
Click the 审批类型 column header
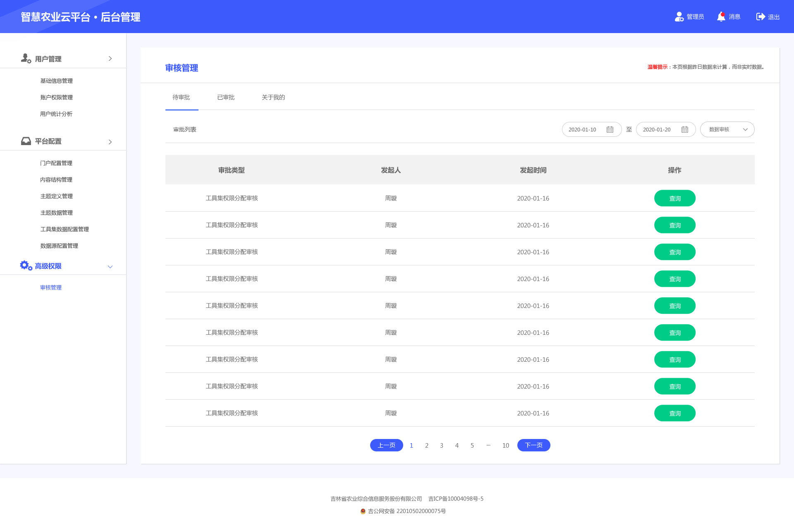[x=232, y=170]
